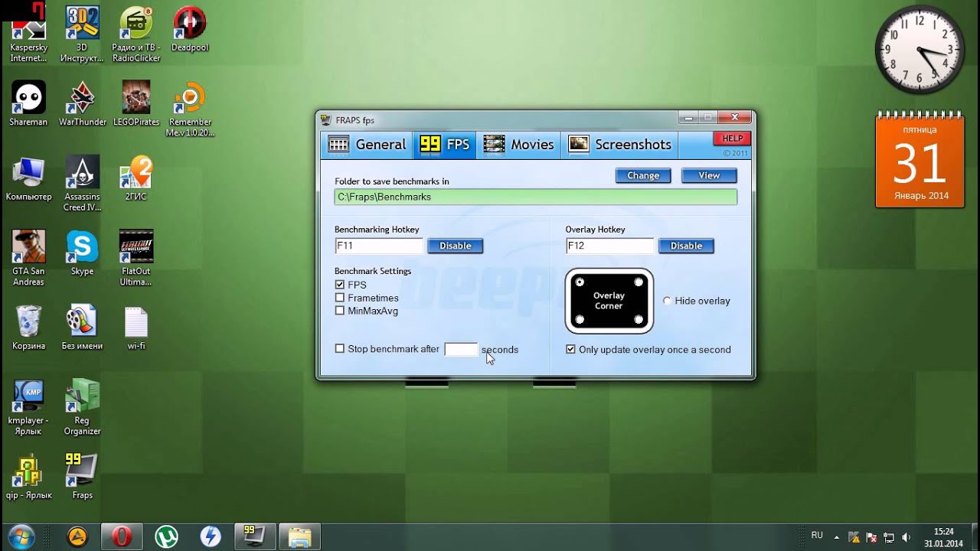The width and height of the screenshot is (980, 551).
Task: Set overlay to top-left corner
Action: click(580, 283)
